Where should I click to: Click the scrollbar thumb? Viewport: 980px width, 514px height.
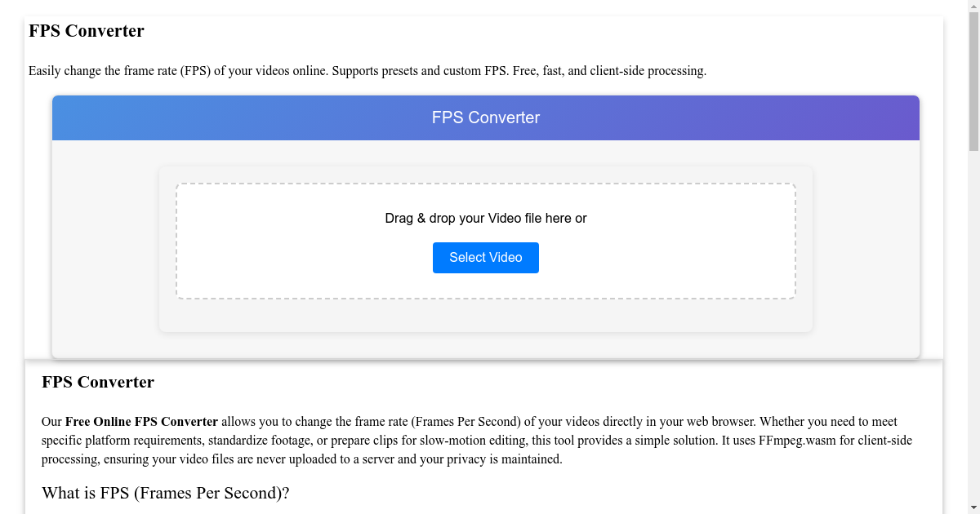point(973,82)
